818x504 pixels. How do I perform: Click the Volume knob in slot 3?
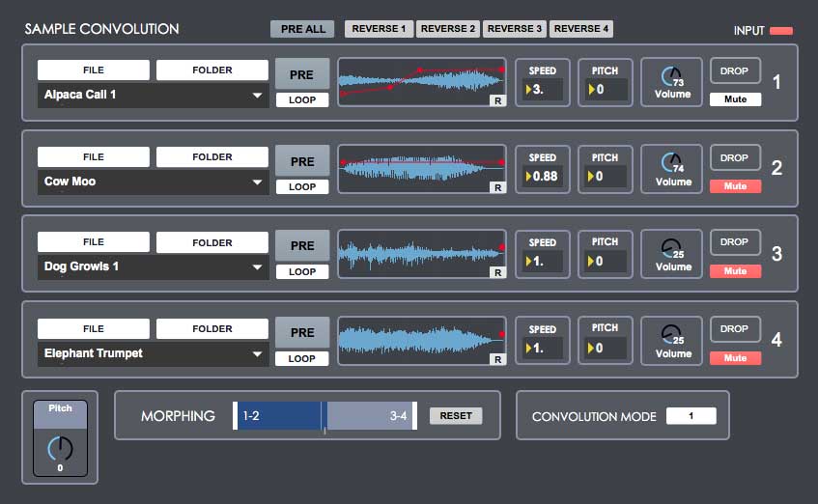point(671,248)
